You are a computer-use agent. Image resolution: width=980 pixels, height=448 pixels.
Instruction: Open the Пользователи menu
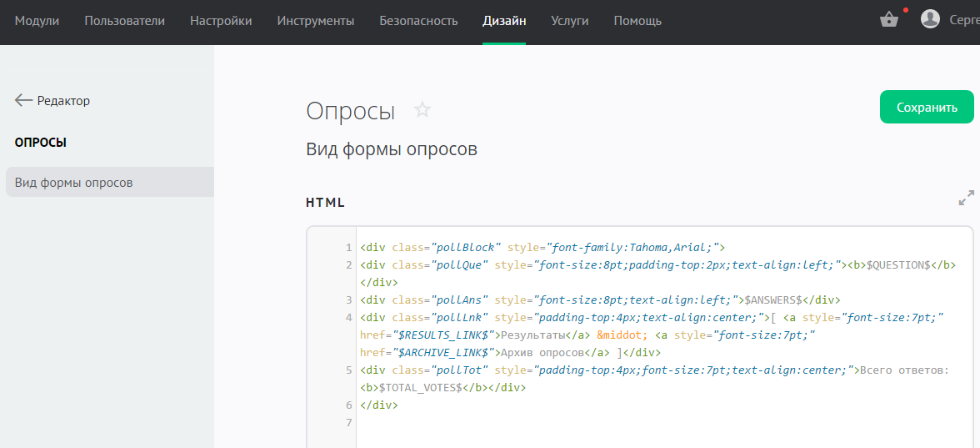pos(124,21)
